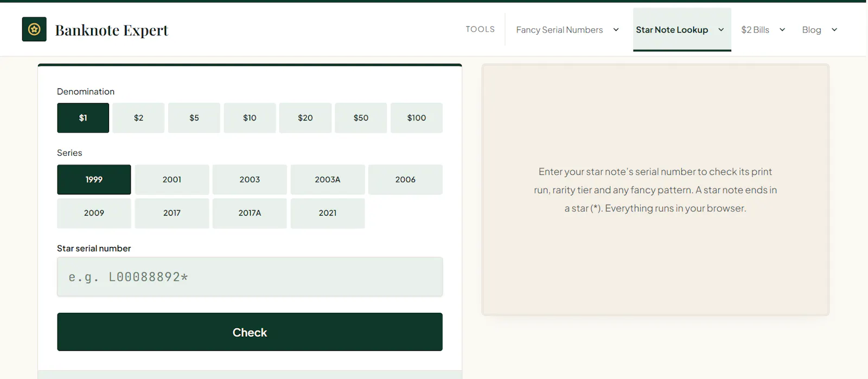Expand the Fancy Serial Numbers chevron
The width and height of the screenshot is (868, 379).
click(x=616, y=30)
